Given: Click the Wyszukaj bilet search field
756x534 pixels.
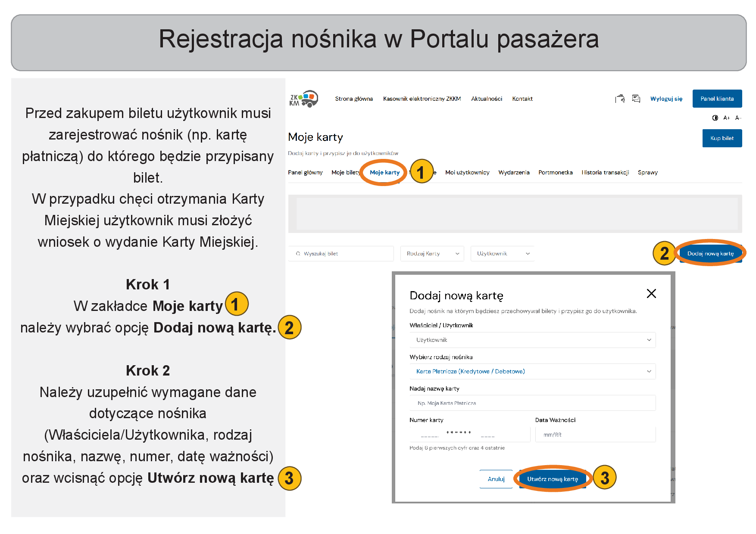Looking at the screenshot, I should pos(341,254).
